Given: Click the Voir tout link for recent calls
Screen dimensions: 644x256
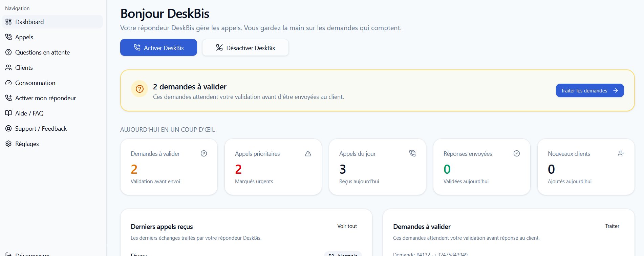Looking at the screenshot, I should click(347, 226).
